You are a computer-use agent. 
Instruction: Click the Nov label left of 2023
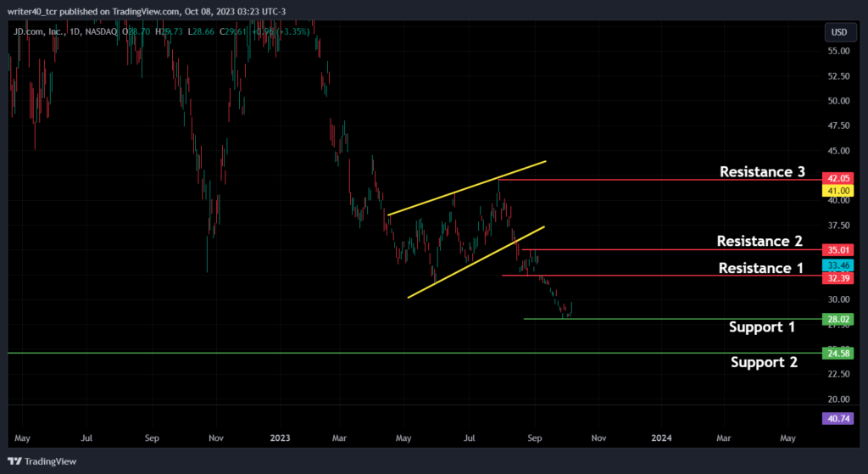click(x=216, y=438)
